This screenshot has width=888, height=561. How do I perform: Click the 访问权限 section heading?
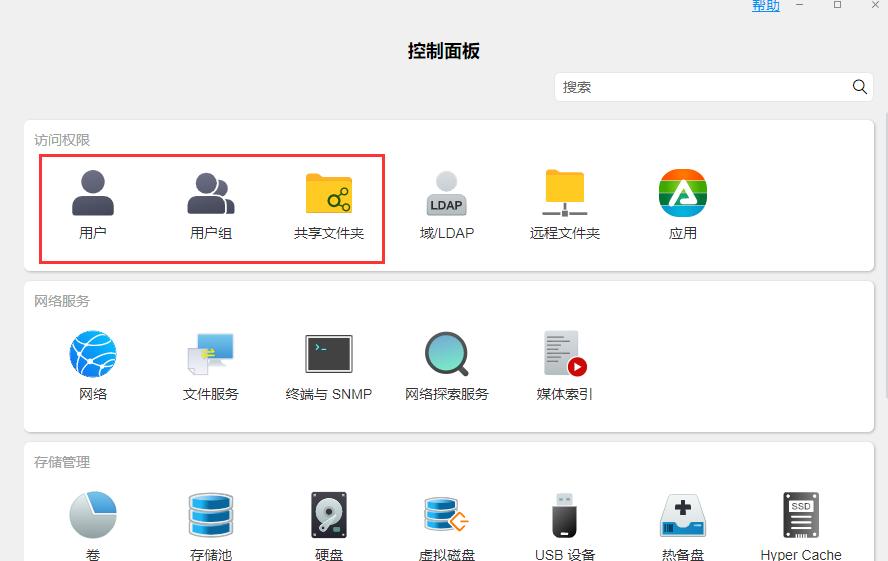click(62, 140)
